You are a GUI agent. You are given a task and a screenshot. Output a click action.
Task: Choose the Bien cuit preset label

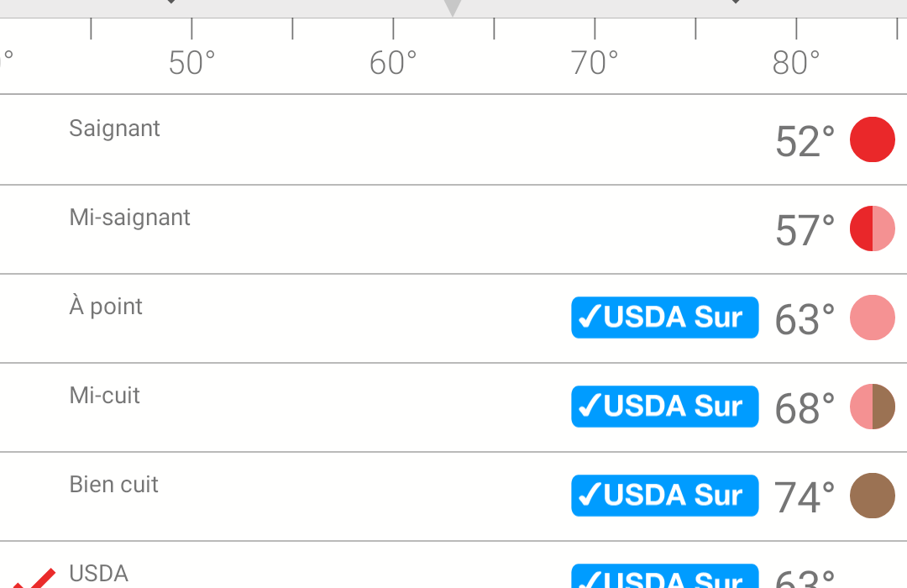click(114, 485)
